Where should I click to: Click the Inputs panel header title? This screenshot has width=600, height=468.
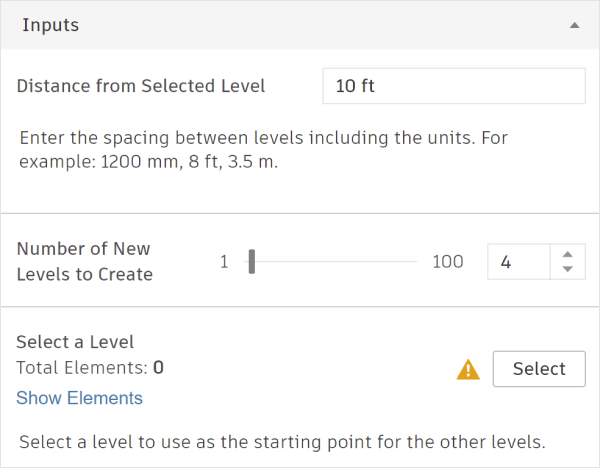[x=50, y=25]
